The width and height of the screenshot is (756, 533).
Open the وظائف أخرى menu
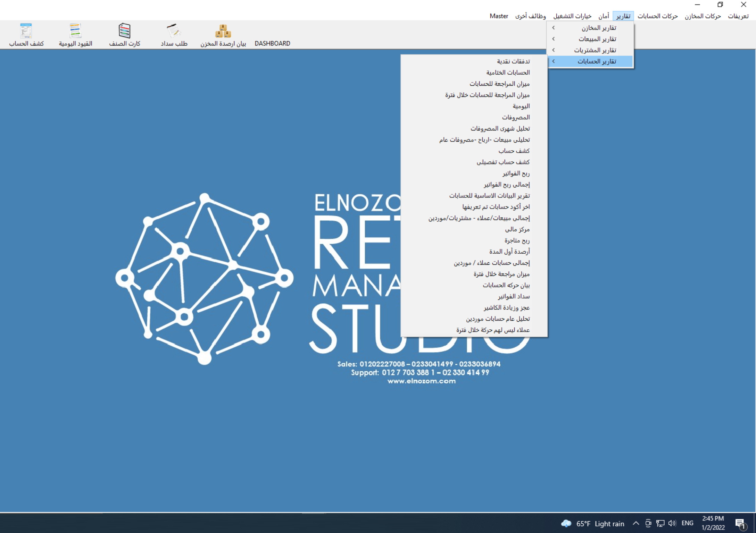pos(530,16)
